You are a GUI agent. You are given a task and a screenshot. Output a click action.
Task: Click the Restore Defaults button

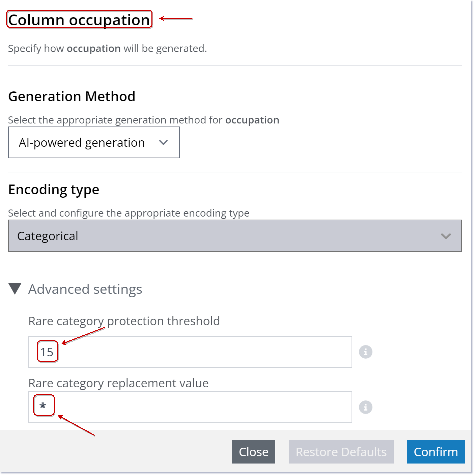coord(341,452)
